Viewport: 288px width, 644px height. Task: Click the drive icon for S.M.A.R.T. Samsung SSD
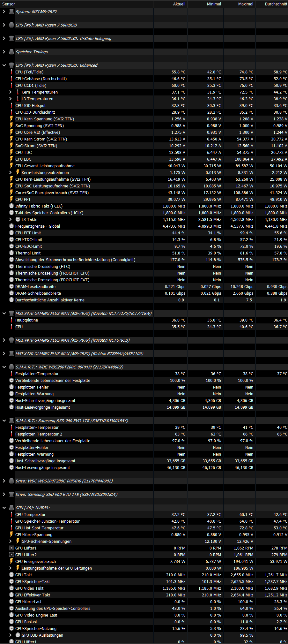click(x=11, y=420)
